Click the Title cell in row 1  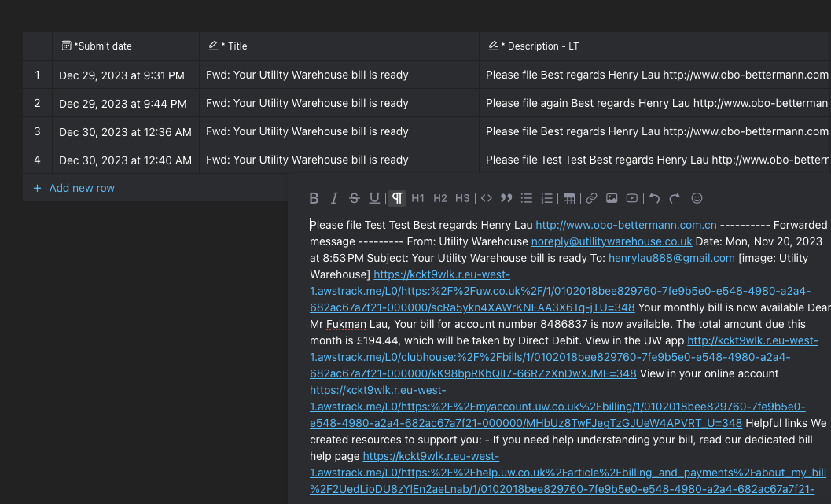[x=339, y=75]
